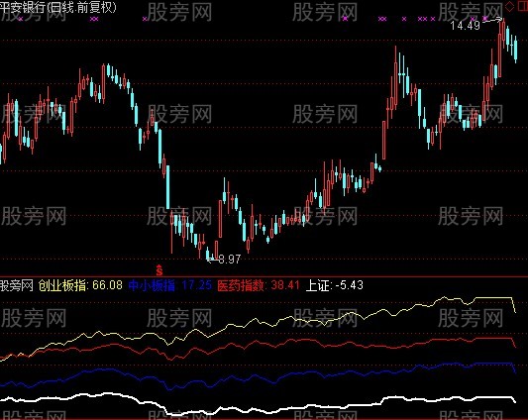Viewport: 528px width, 420px height.
Task: Click the 38.41 value
Action: (285, 285)
